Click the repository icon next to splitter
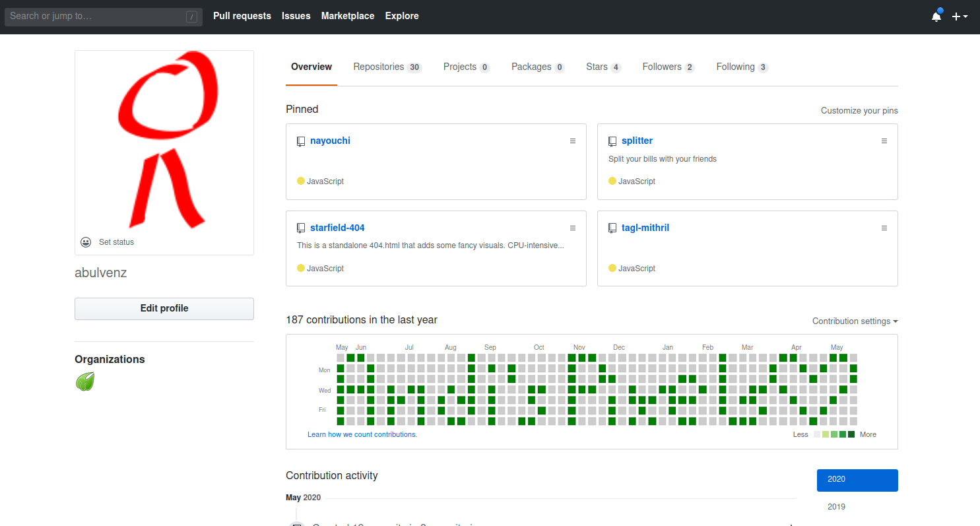980x526 pixels. click(612, 141)
